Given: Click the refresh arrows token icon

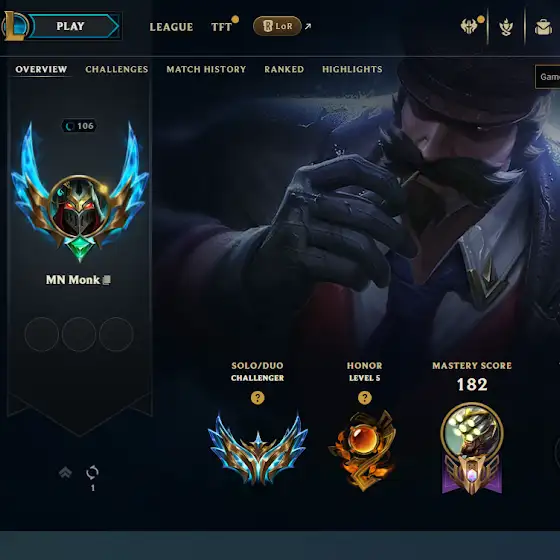Looking at the screenshot, I should [92, 472].
